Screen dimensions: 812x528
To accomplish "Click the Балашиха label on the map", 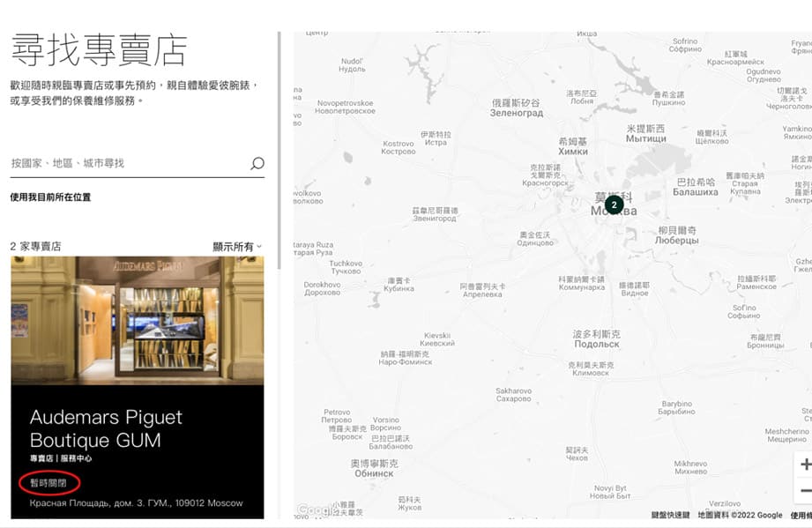I will (x=695, y=191).
